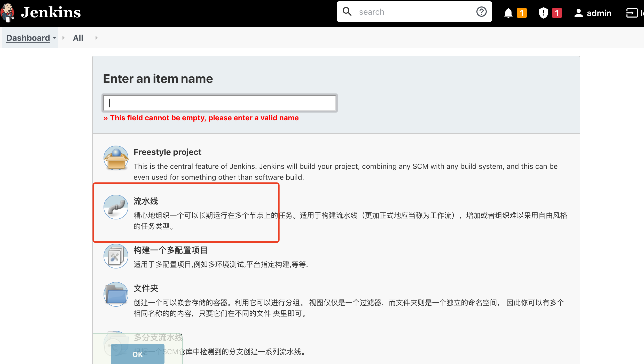The image size is (644, 364).
Task: Click the Jenkins butler logo icon
Action: click(x=7, y=12)
